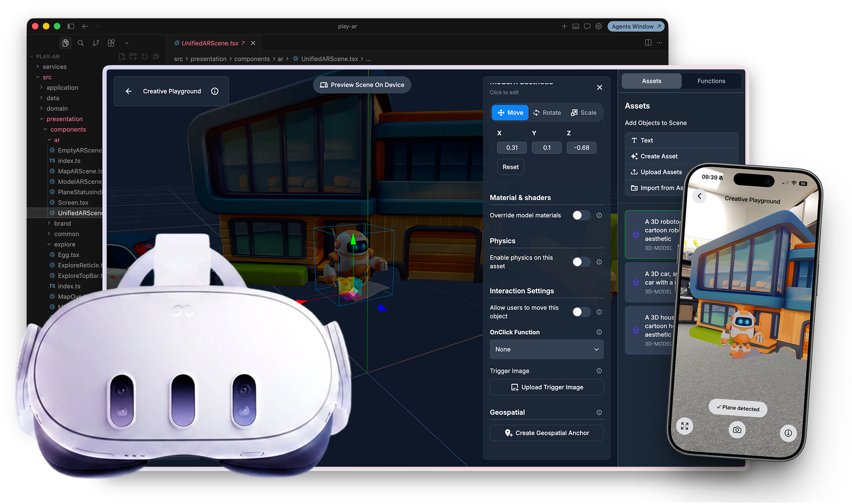Screen dimensions: 852x504
Task: Click the fullscreen expand icon on phone
Action: (x=685, y=426)
